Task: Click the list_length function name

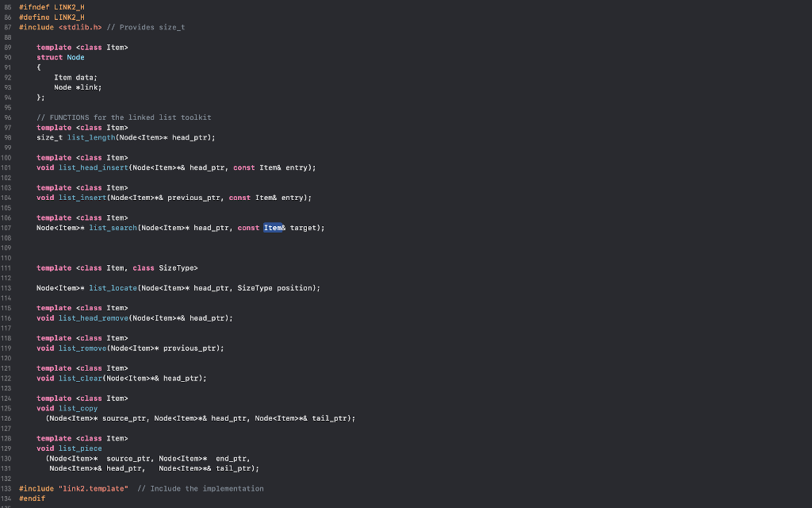Action: (x=91, y=138)
